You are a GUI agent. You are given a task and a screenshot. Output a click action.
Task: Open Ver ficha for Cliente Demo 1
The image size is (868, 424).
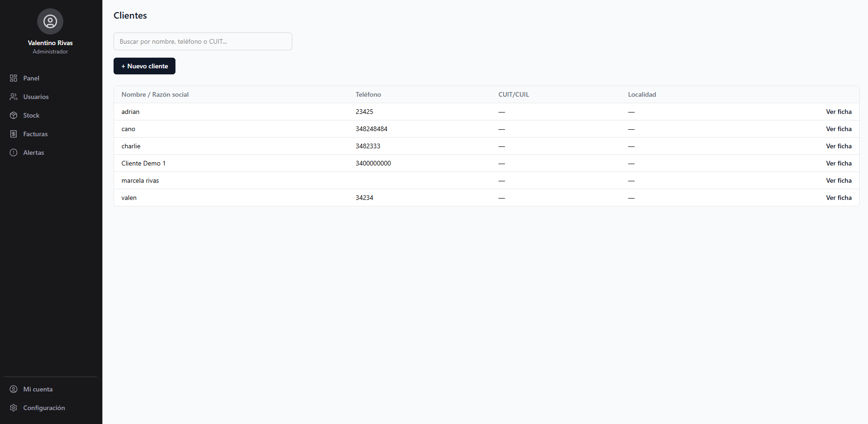pos(839,163)
